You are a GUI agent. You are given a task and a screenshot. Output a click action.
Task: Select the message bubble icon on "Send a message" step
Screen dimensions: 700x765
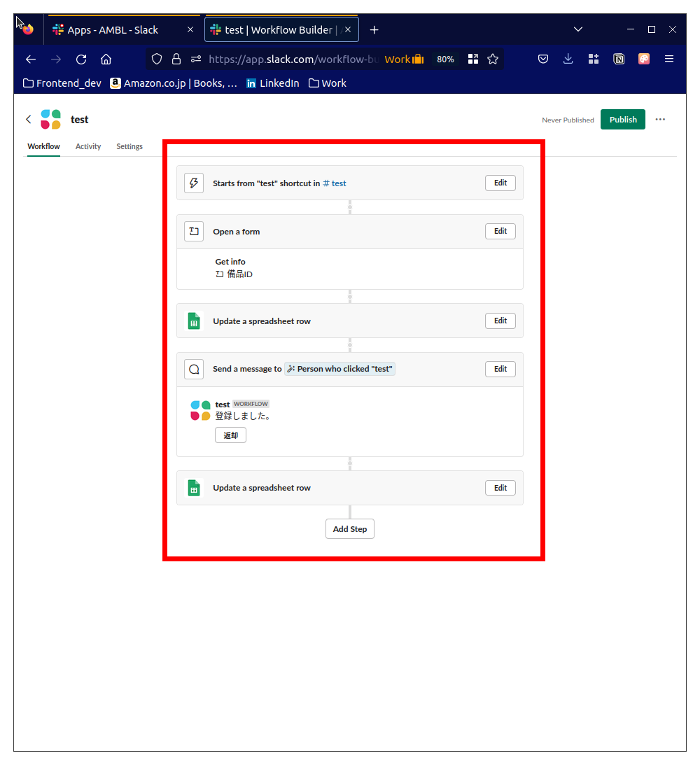[x=194, y=369]
